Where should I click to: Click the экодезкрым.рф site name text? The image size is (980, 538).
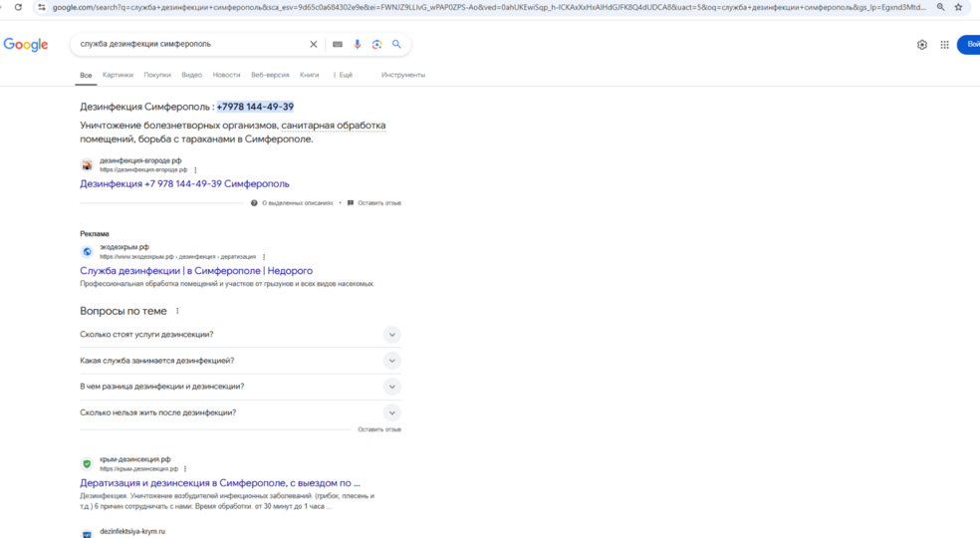(124, 247)
